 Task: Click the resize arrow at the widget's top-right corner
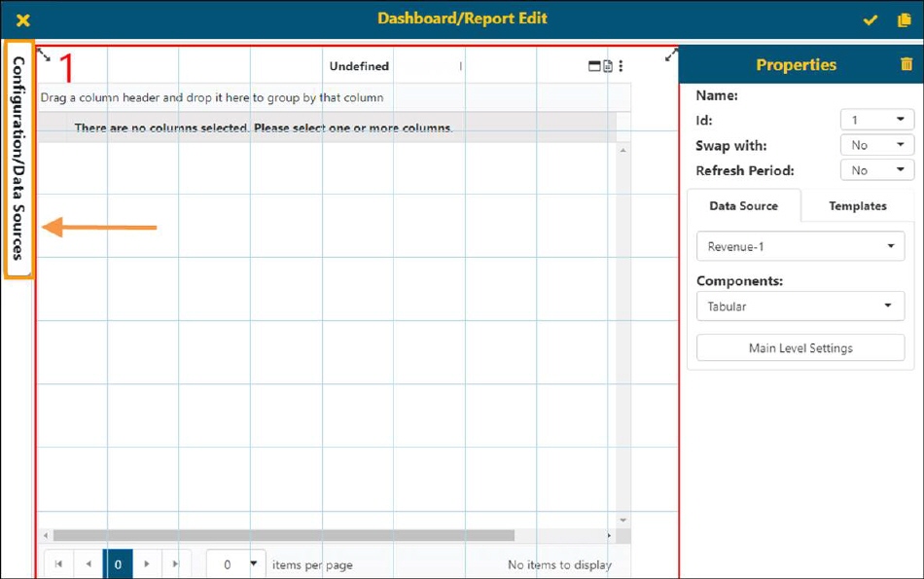tap(670, 55)
